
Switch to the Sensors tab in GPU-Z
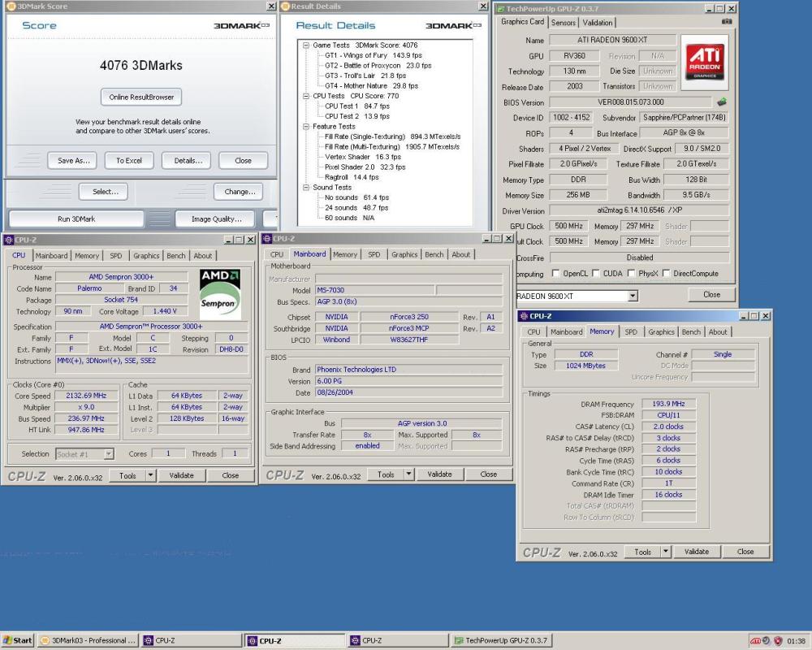tap(564, 23)
